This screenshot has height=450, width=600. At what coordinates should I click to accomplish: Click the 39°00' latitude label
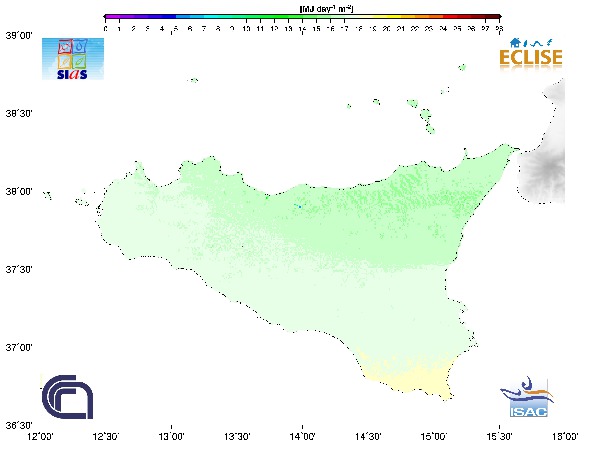coord(19,36)
